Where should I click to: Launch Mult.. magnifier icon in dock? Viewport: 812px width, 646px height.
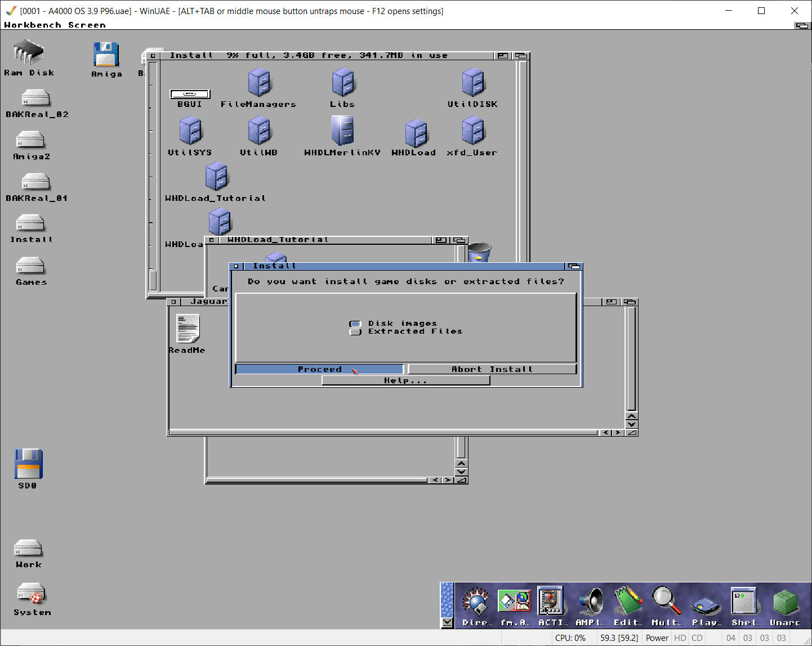coord(666,601)
